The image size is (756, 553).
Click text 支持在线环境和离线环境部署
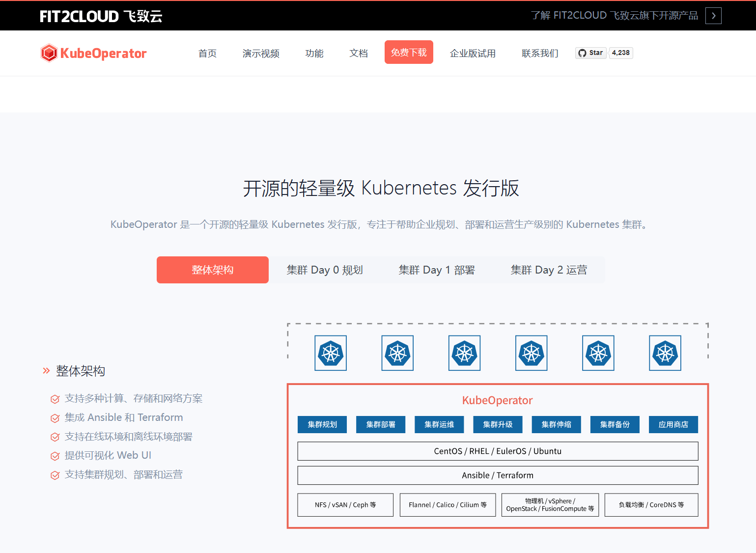129,437
